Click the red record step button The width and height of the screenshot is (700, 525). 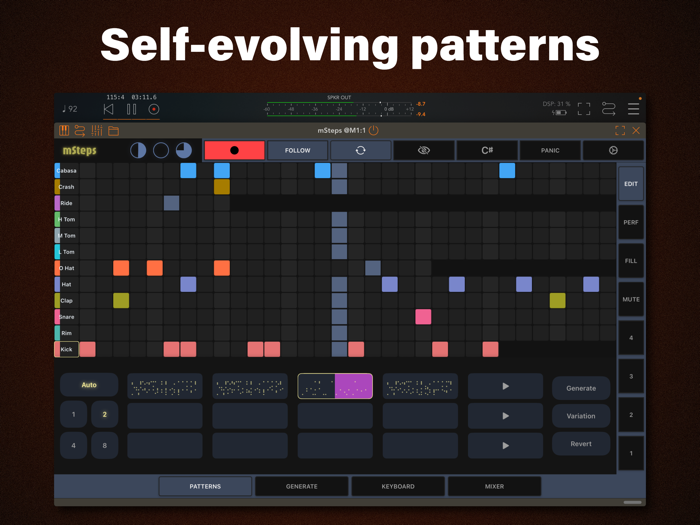[234, 150]
